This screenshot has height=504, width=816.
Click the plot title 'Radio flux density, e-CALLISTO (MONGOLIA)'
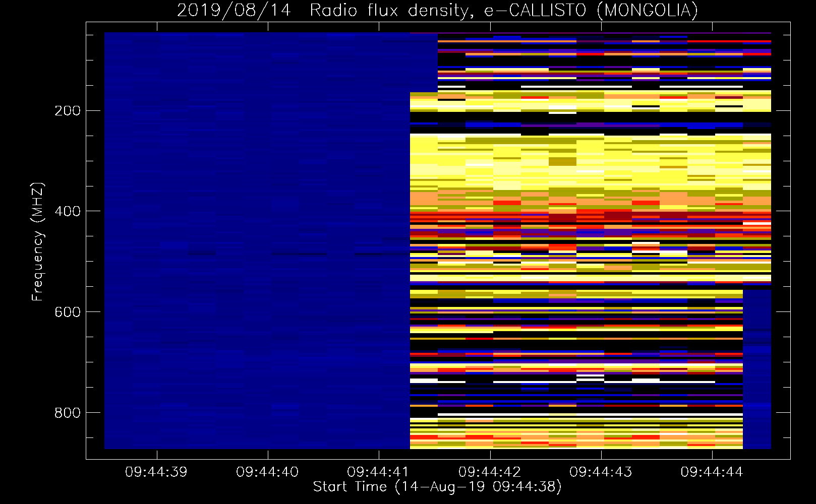[x=503, y=10]
